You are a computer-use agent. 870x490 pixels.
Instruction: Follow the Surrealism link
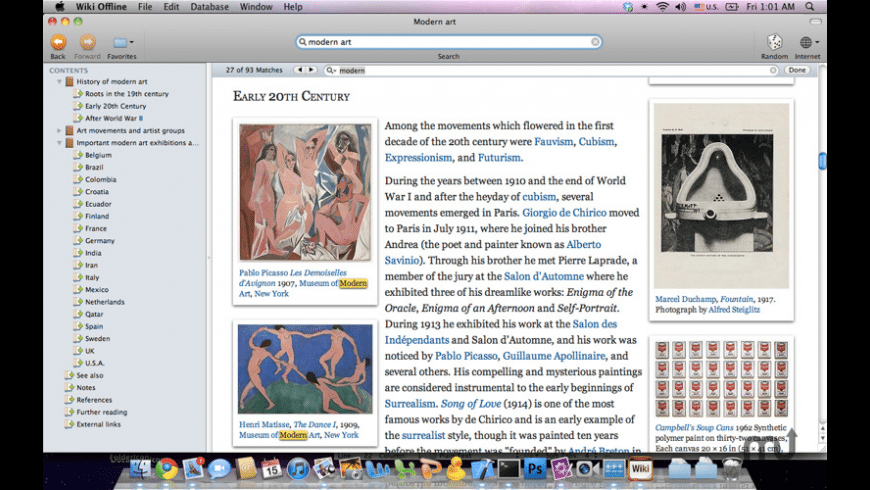point(410,404)
